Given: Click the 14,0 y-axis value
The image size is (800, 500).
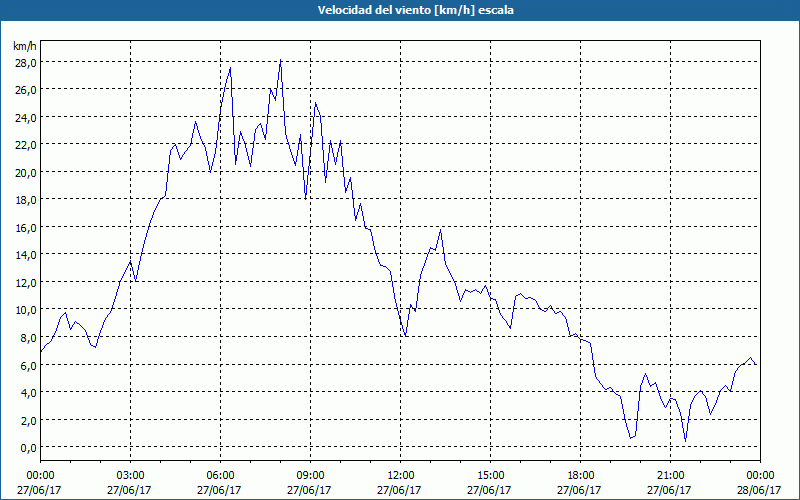Looking at the screenshot, I should (x=25, y=255).
